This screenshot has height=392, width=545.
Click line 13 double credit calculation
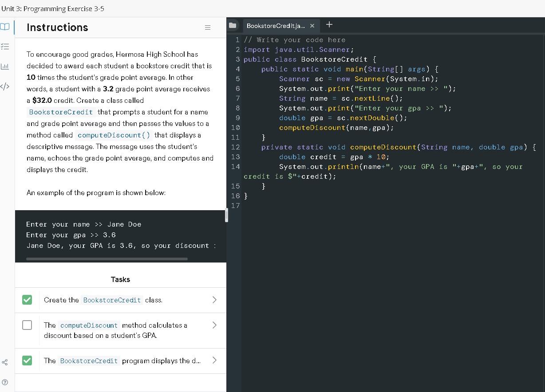click(x=334, y=157)
